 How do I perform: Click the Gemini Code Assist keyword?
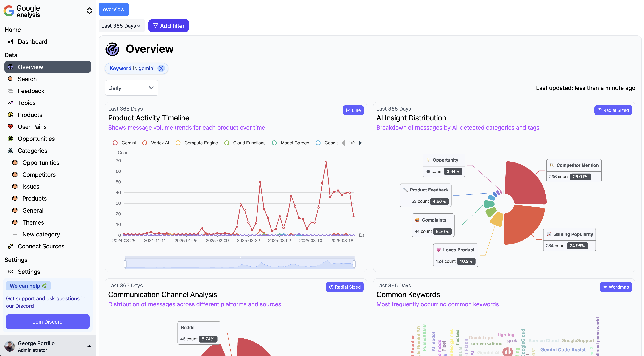pos(563,349)
